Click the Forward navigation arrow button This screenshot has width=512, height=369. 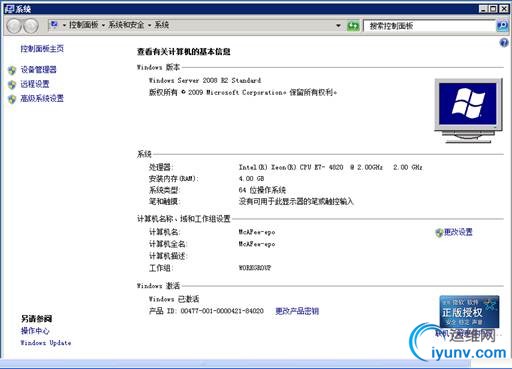click(30, 26)
